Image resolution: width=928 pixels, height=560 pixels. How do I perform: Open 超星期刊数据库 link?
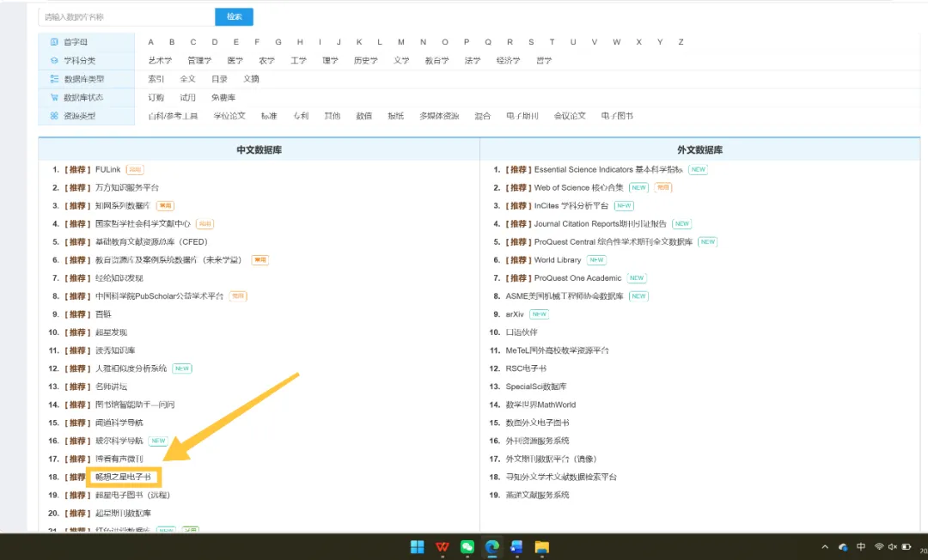tap(123, 514)
